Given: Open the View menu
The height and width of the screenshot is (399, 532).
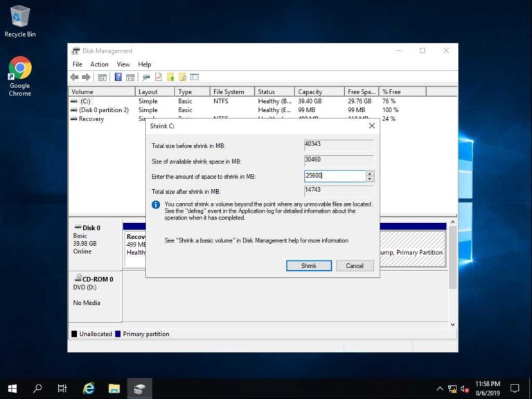Looking at the screenshot, I should point(123,64).
